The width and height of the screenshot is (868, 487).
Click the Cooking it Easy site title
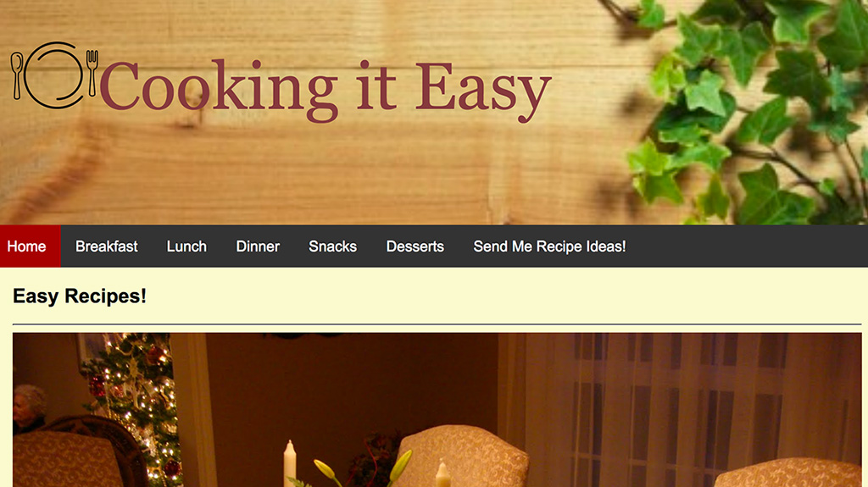(x=325, y=89)
